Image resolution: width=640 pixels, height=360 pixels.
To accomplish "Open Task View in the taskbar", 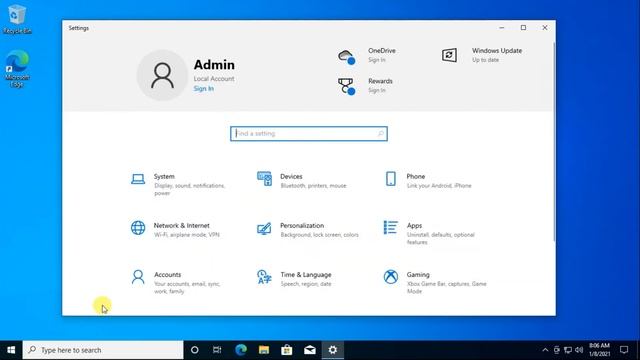I will [217, 350].
